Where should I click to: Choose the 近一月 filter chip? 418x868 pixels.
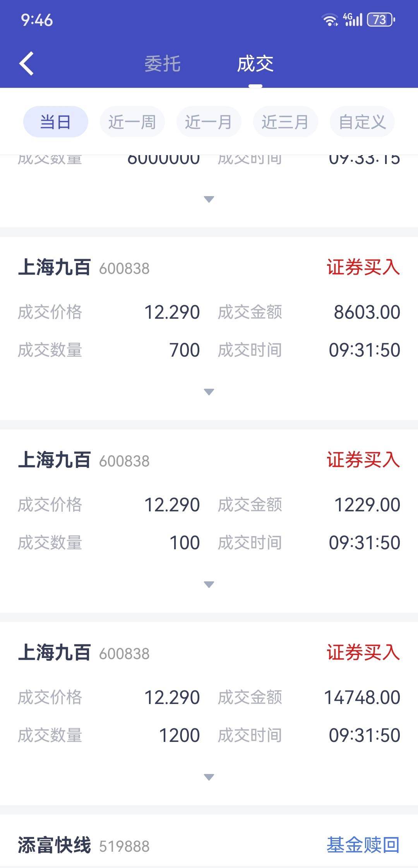click(x=209, y=122)
